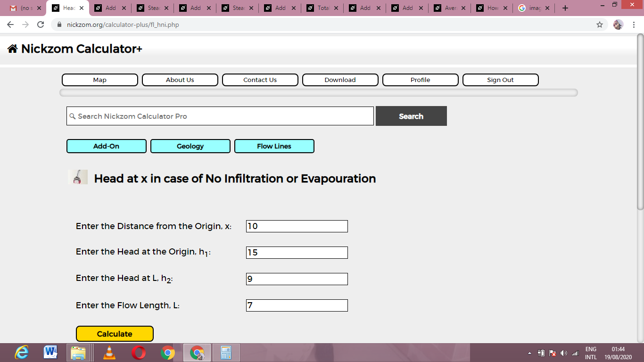Focus the Search Nickzom Calculator Pro field
Screen dimensions: 644x362
[x=220, y=116]
